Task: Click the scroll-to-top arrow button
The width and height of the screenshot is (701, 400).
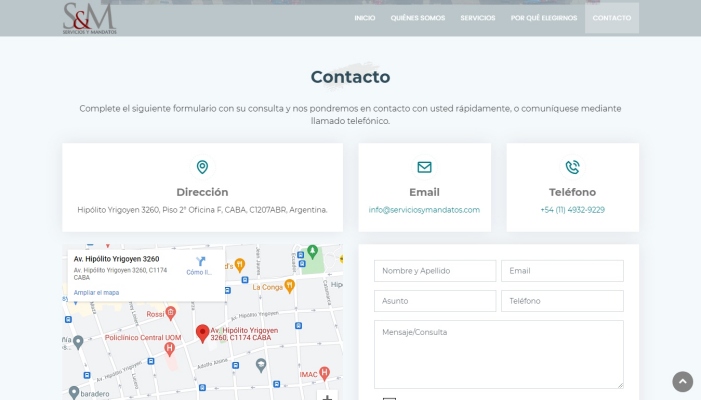Action: point(682,381)
